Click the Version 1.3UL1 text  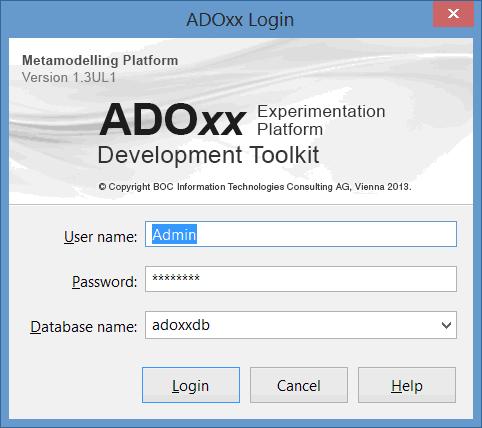tap(69, 77)
